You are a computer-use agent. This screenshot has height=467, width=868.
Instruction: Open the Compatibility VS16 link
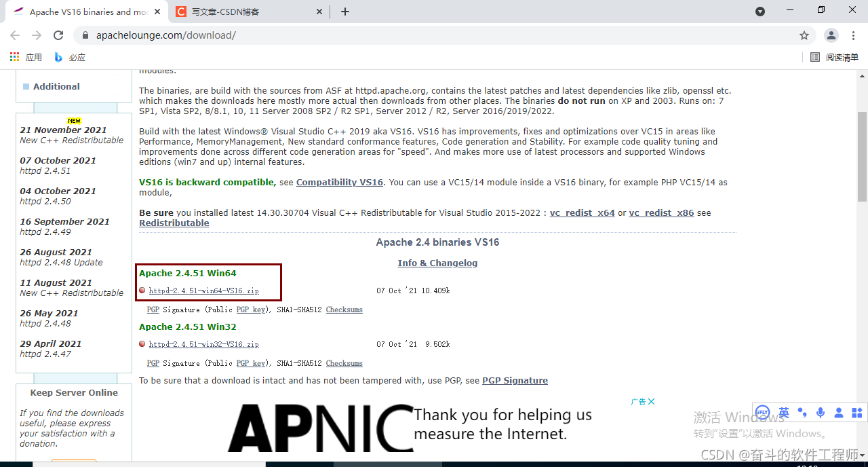click(340, 183)
